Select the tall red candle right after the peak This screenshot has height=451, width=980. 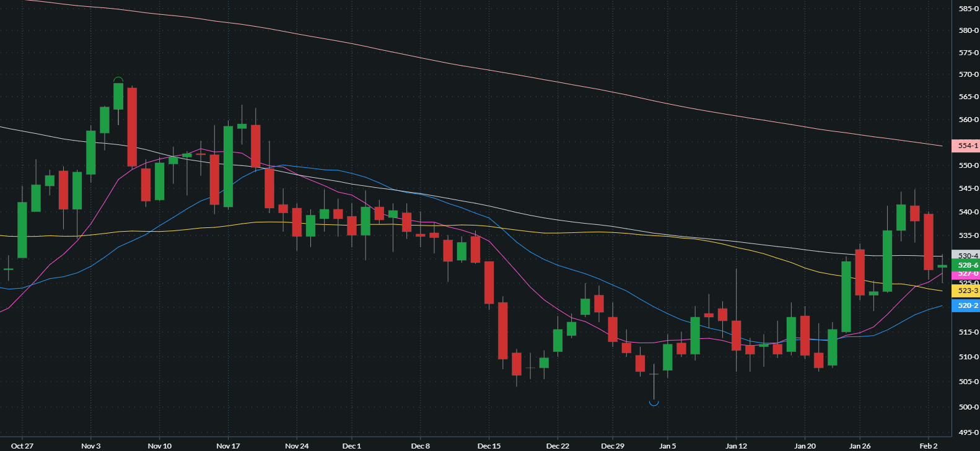(132, 127)
